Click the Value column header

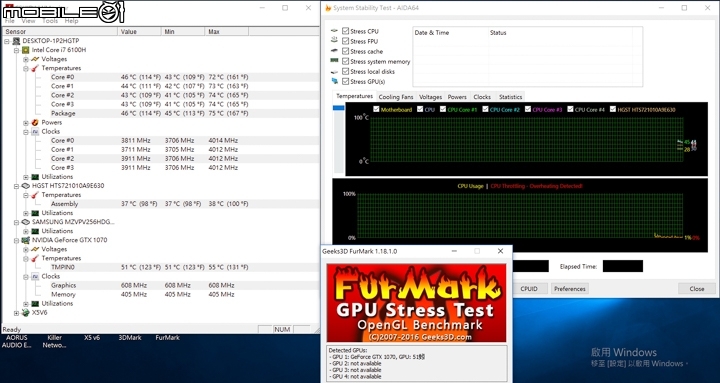(140, 32)
